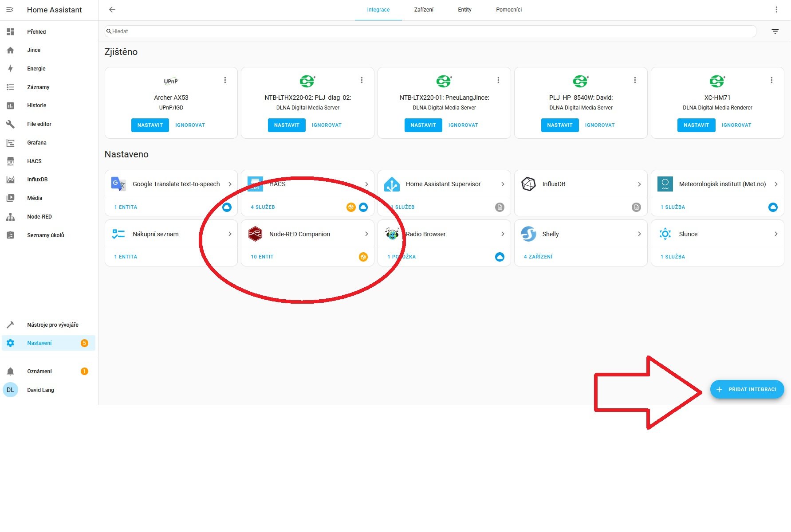Open 10 entit link under Node-RED Companion
Image resolution: width=791 pixels, height=532 pixels.
(262, 257)
